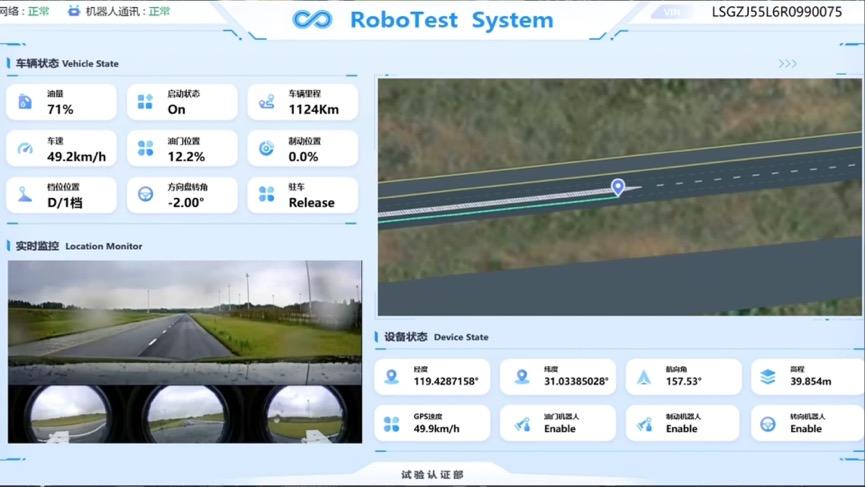The width and height of the screenshot is (865, 487).
Task: Select the parking Release status card
Action: click(x=302, y=195)
